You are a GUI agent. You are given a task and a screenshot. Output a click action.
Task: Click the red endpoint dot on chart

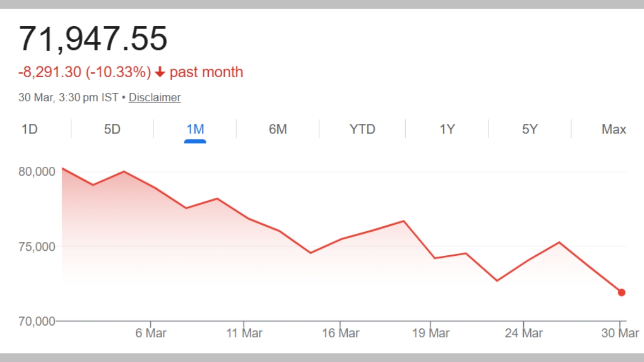pos(621,292)
